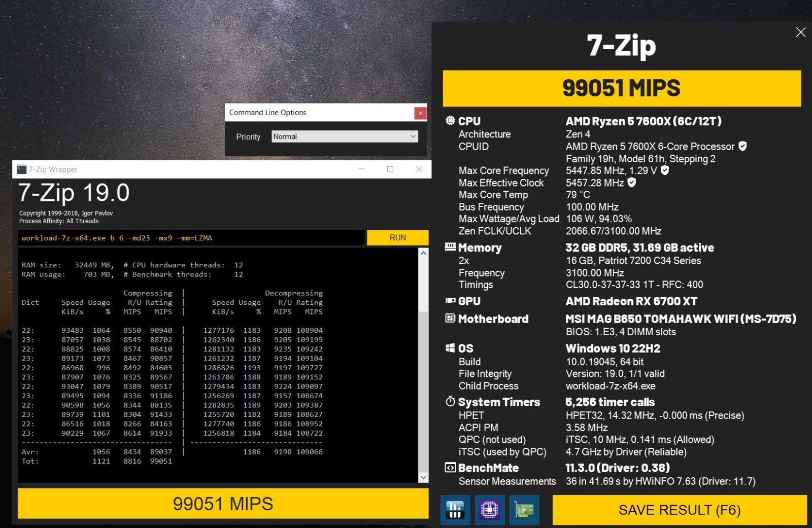Click 'AMD Radeon RX 6700 XT' text
The width and height of the screenshot is (812, 528).
tap(631, 301)
